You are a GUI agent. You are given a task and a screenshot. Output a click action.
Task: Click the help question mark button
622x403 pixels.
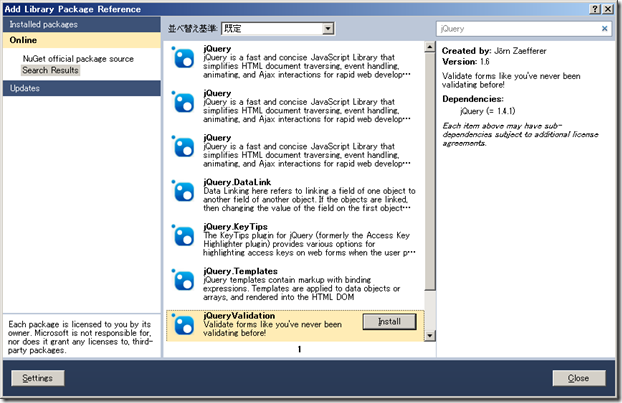tap(595, 9)
